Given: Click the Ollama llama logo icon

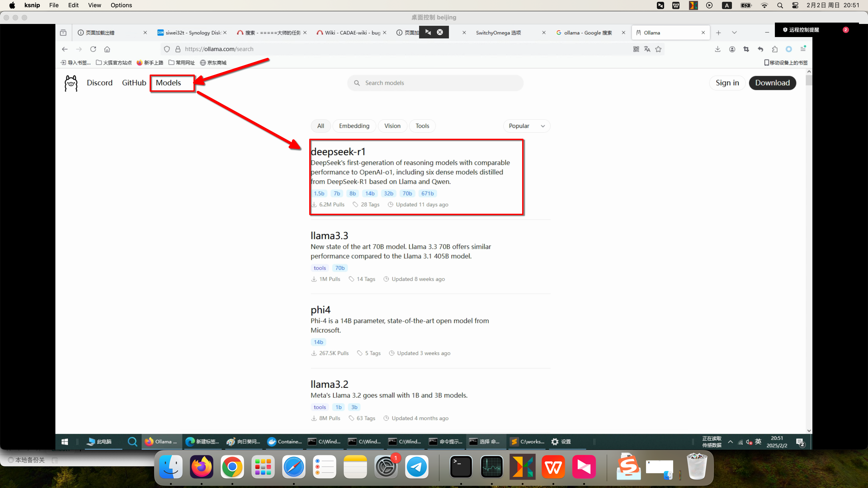Looking at the screenshot, I should (71, 83).
